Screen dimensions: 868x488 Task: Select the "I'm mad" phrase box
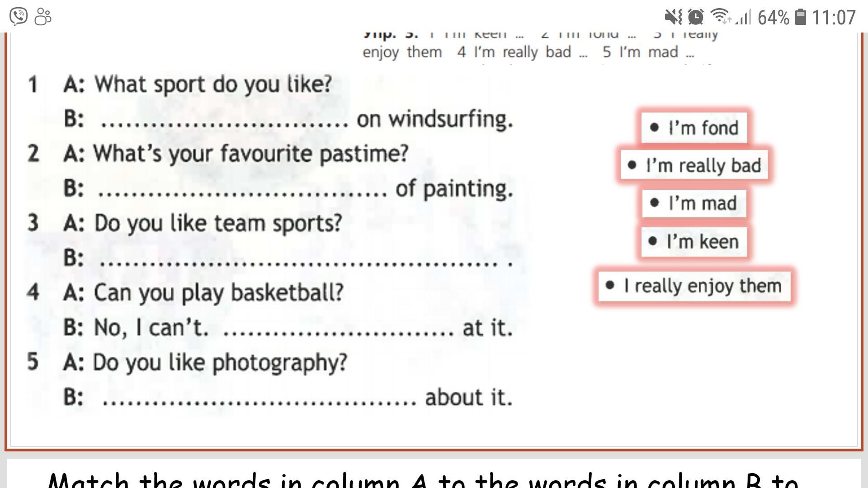coord(694,203)
